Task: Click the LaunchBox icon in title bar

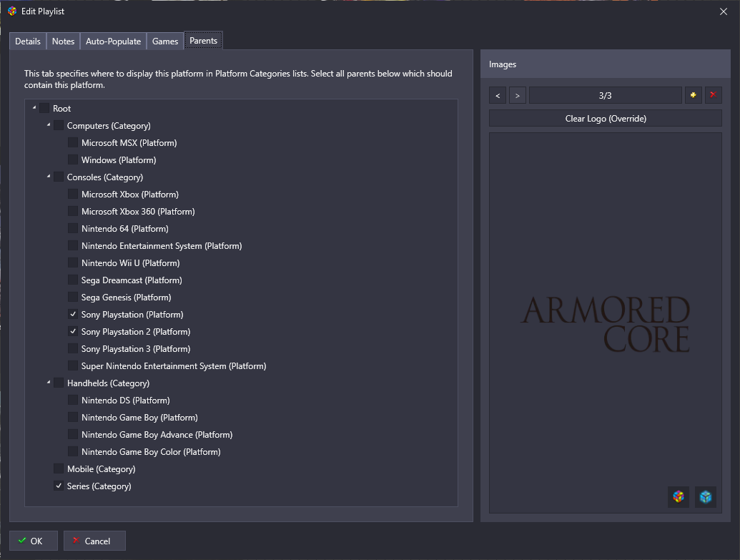Action: (x=11, y=11)
